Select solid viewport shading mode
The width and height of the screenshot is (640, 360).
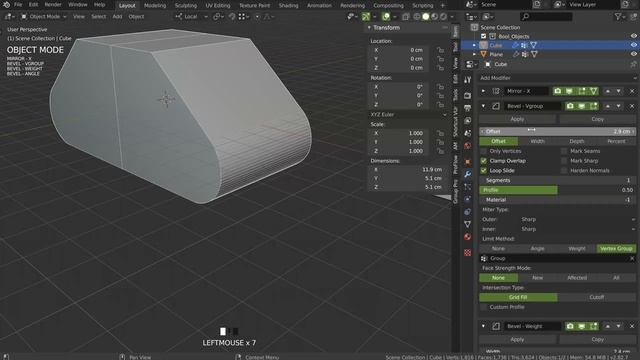tap(426, 17)
